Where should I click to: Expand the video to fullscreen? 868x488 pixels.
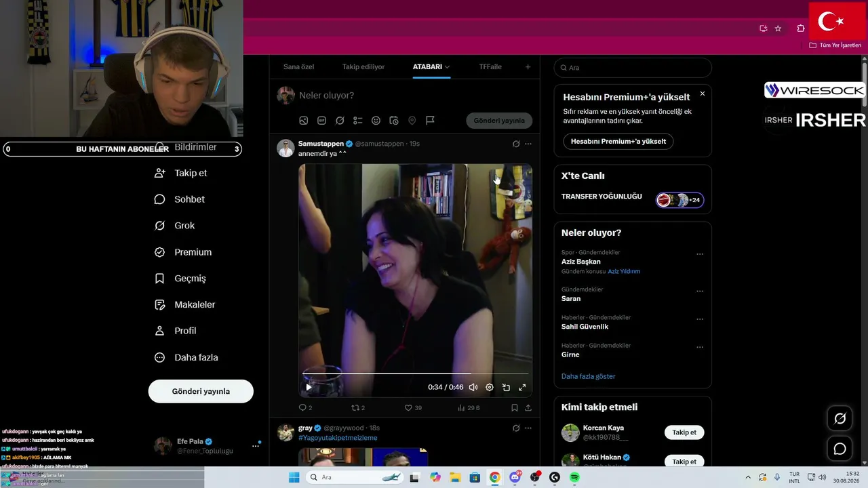(522, 388)
